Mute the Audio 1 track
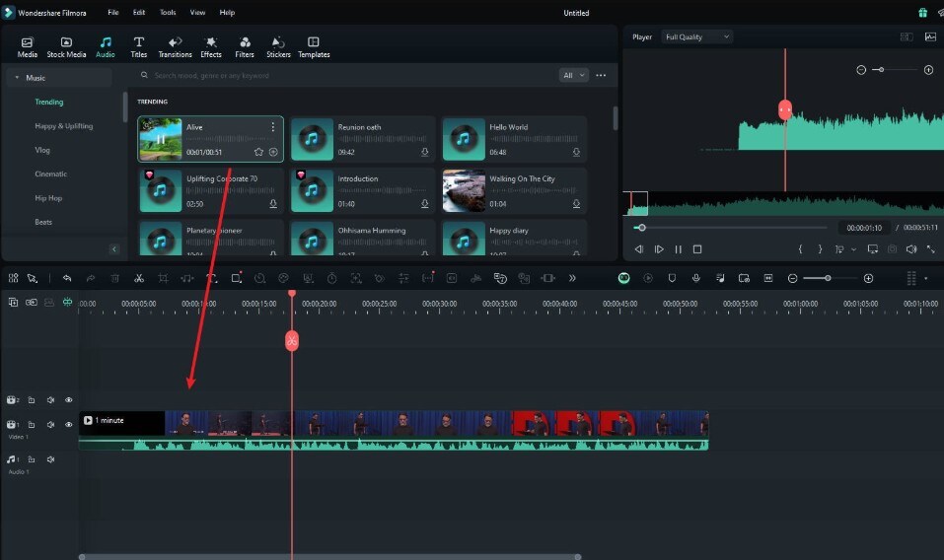The image size is (944, 560). coord(50,459)
